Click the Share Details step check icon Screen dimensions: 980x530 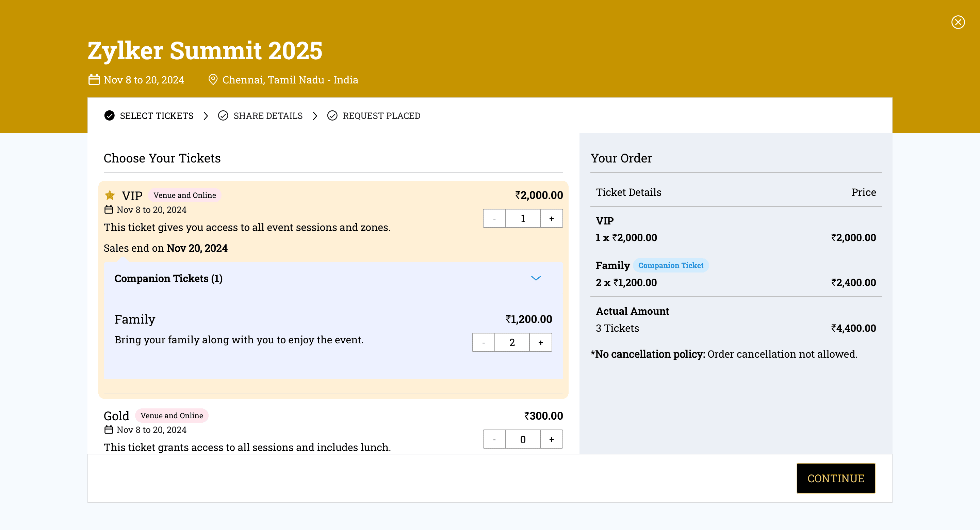[223, 115]
